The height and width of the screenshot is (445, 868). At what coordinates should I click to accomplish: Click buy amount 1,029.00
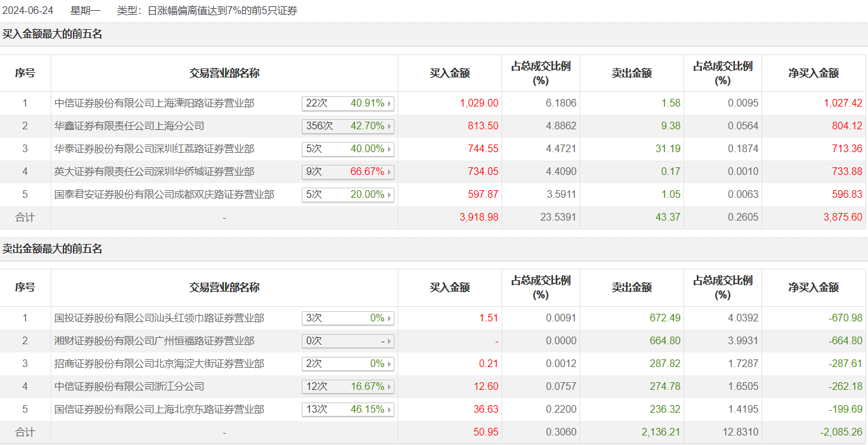pyautogui.click(x=479, y=103)
